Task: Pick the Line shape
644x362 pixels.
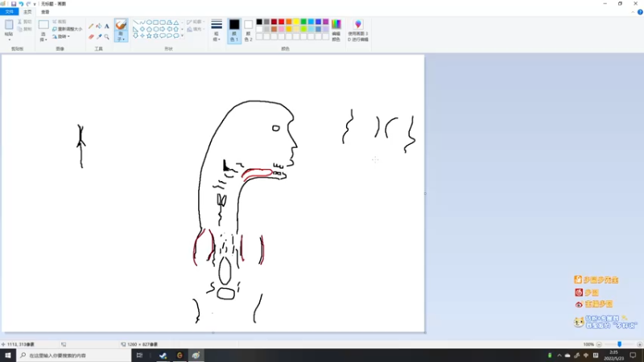Action: point(135,23)
